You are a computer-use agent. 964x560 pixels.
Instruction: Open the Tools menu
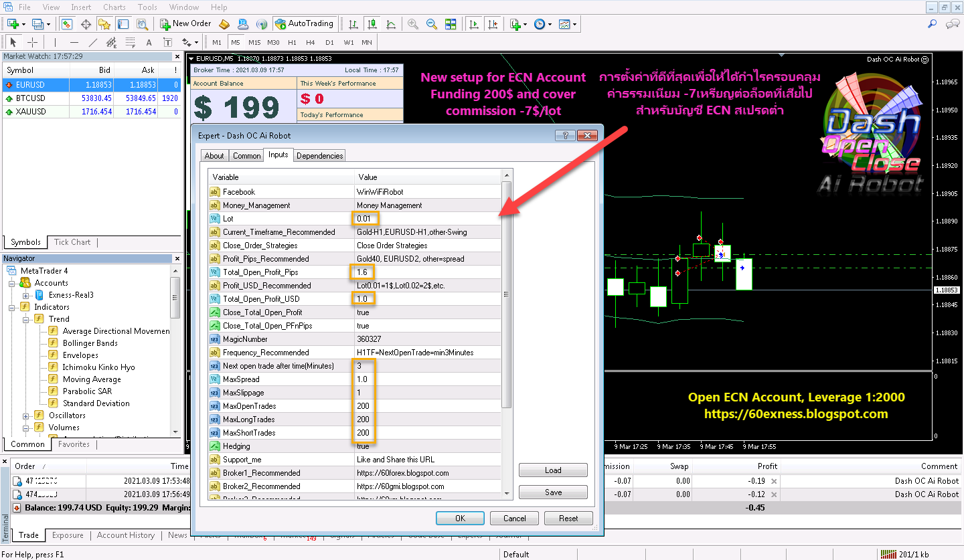tap(147, 7)
